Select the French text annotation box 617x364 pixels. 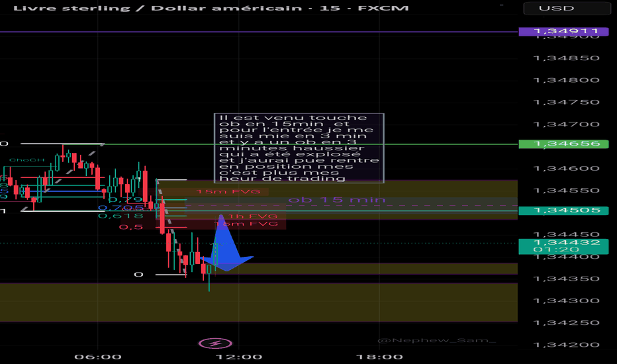click(x=299, y=148)
